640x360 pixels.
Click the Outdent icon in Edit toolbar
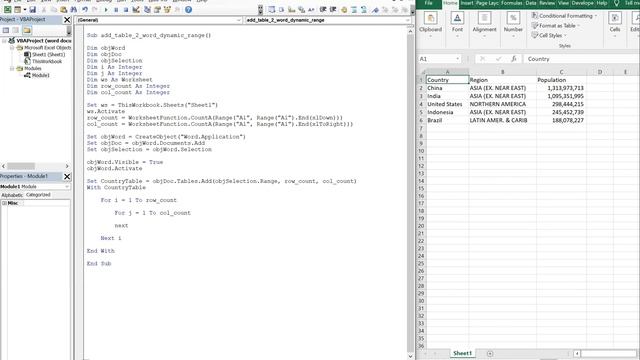[x=333, y=9]
